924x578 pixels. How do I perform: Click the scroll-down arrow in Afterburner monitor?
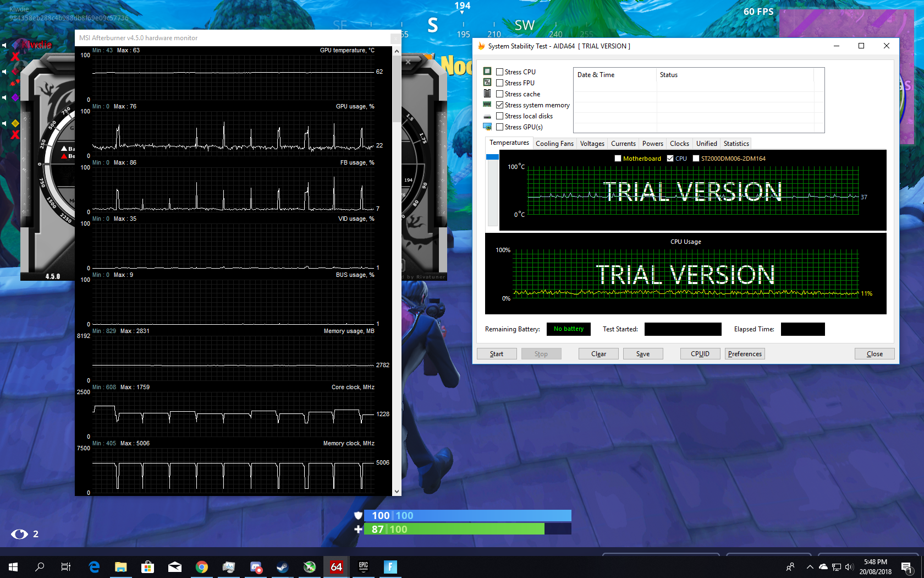tap(397, 492)
